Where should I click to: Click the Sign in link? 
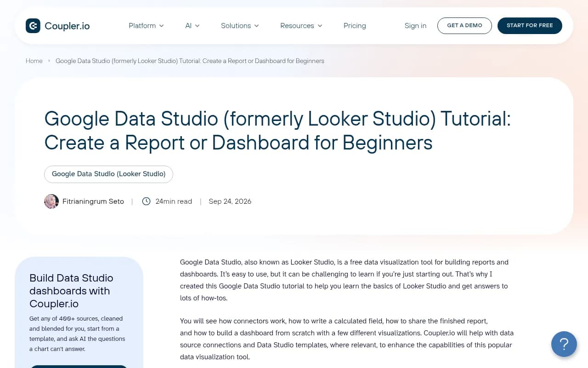[415, 26]
